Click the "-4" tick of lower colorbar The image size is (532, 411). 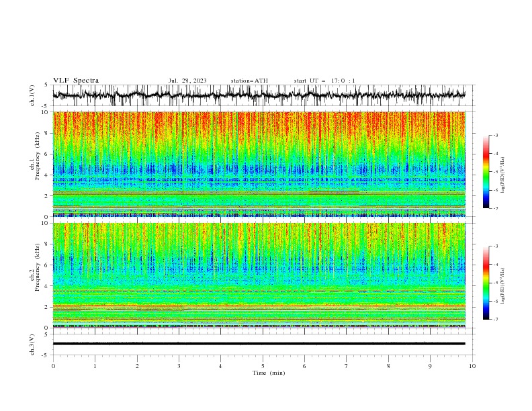495,265
